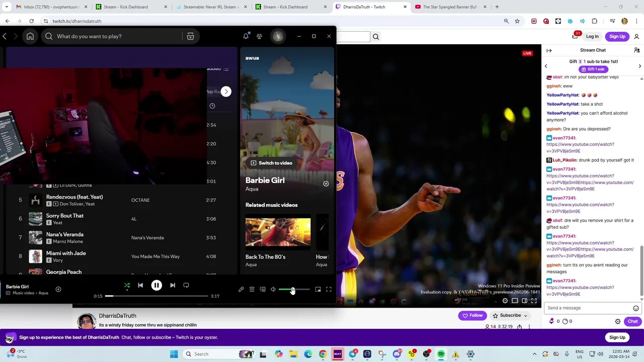Image resolution: width=644 pixels, height=362 pixels.
Task: Share the stream via share icon
Action: tap(519, 327)
